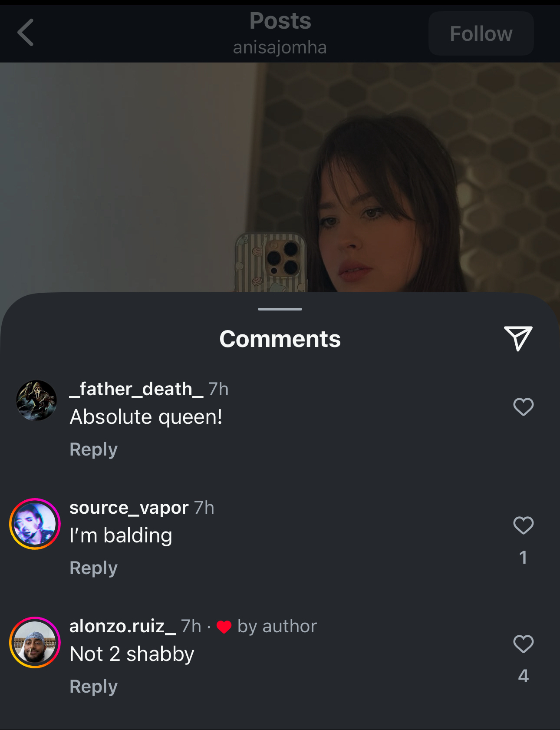
Task: Reply to the 'Absolute queen!' comment
Action: coord(93,449)
